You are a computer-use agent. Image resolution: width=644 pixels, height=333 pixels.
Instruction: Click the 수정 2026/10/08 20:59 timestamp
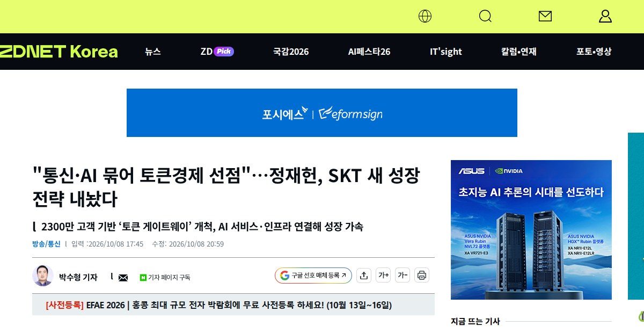pos(188,244)
